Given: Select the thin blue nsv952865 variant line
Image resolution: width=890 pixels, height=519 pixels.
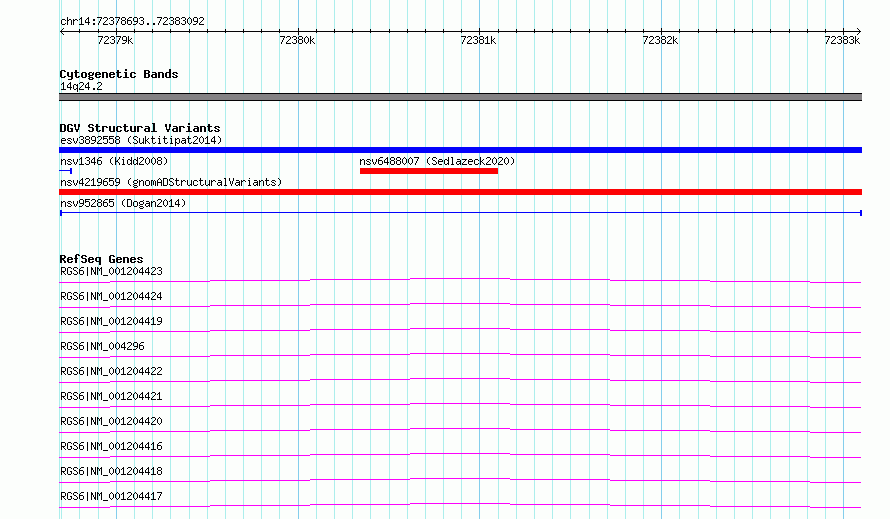Looking at the screenshot, I should [461, 213].
